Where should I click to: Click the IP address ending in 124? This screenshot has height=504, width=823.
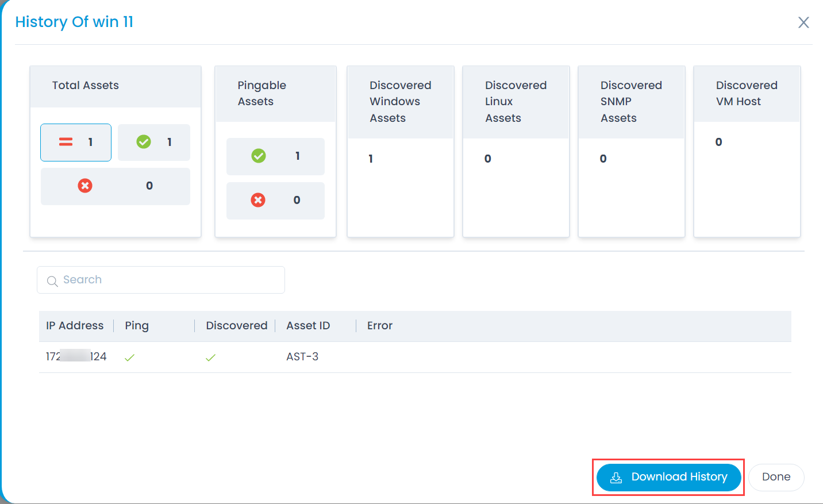pos(76,357)
